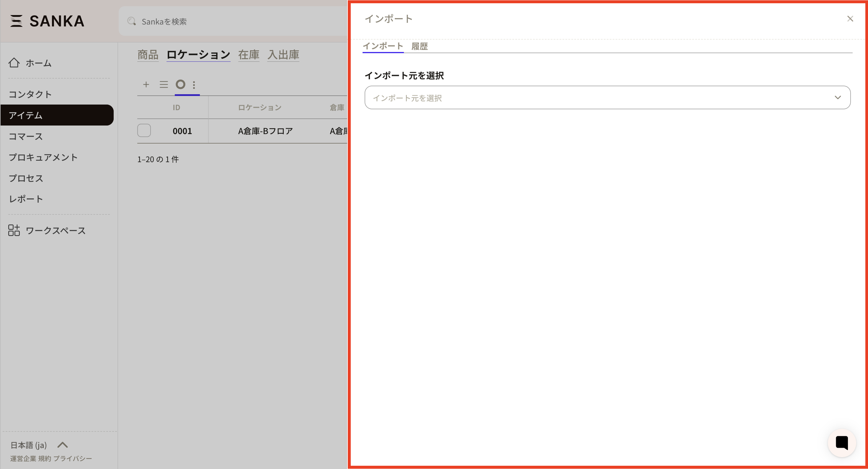Click the workspace grid icon
Viewport: 868px width, 469px height.
[14, 230]
